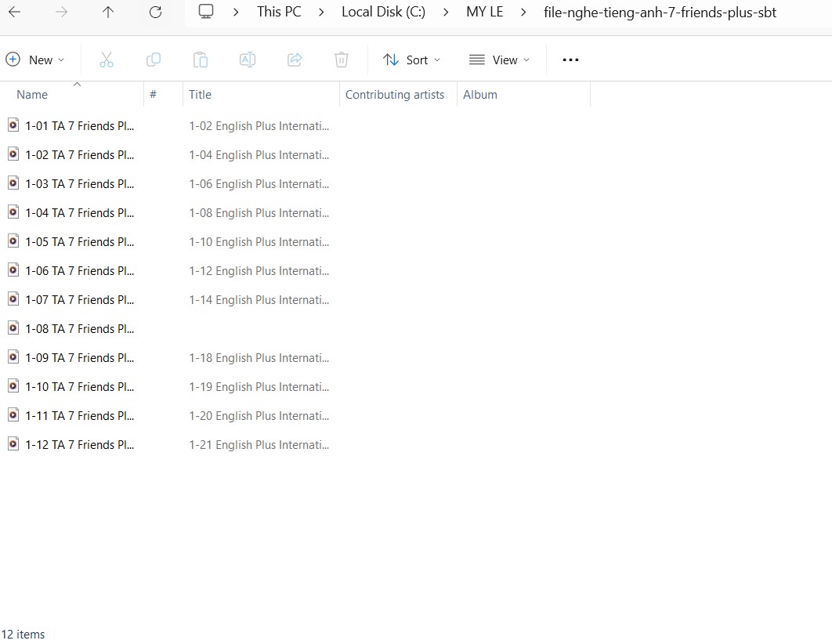
Task: Click the Contributing artists column header
Action: coord(394,95)
